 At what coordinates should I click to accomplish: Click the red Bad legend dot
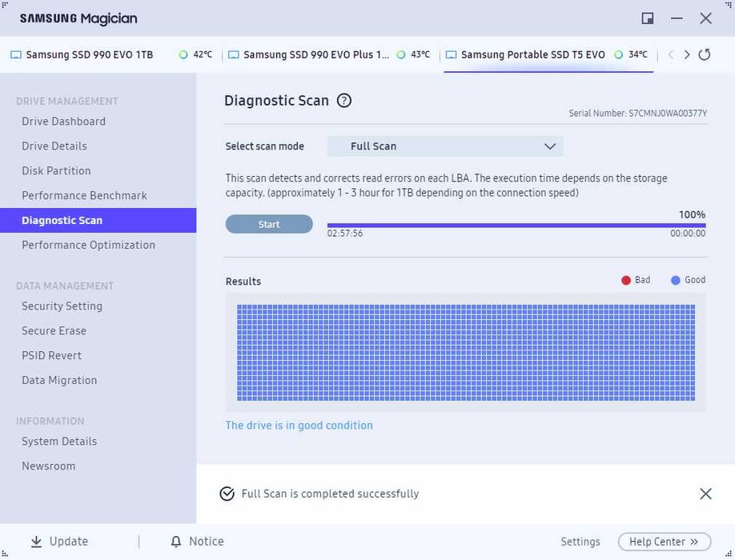tap(626, 280)
